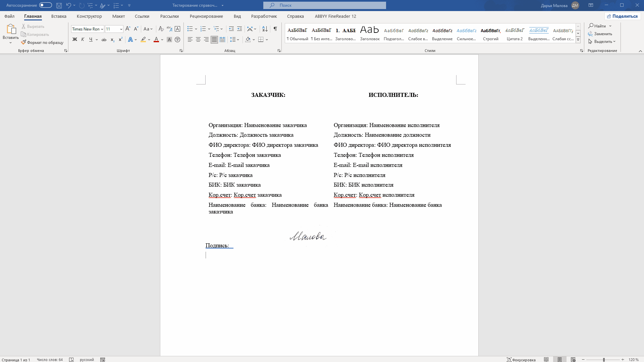644x362 pixels.
Task: Click the font color red A swatch
Action: tap(156, 40)
